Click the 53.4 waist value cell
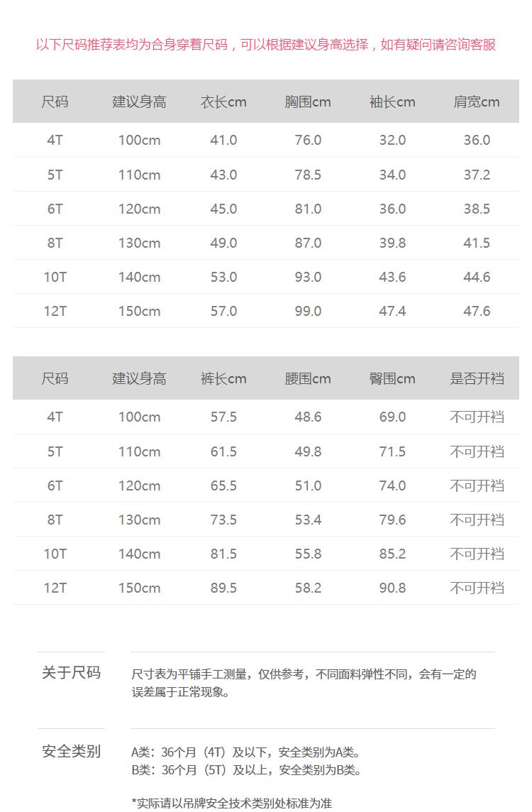532x812 pixels. [308, 520]
